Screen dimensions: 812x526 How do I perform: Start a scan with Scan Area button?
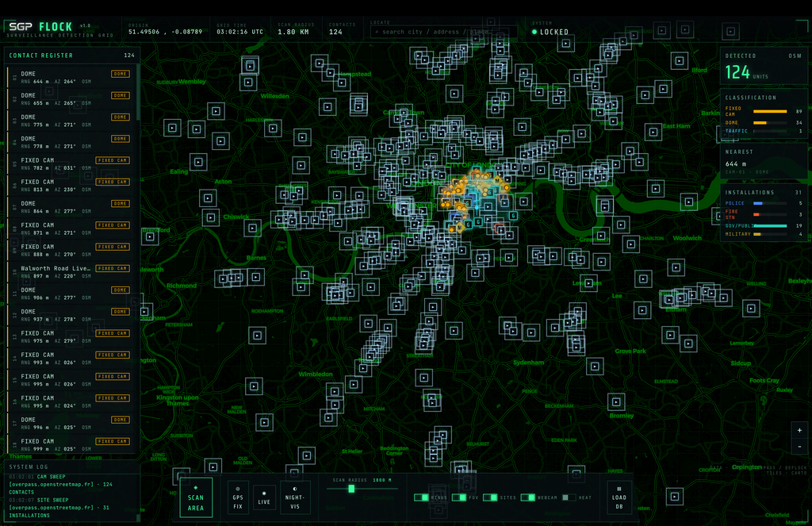[x=196, y=497]
